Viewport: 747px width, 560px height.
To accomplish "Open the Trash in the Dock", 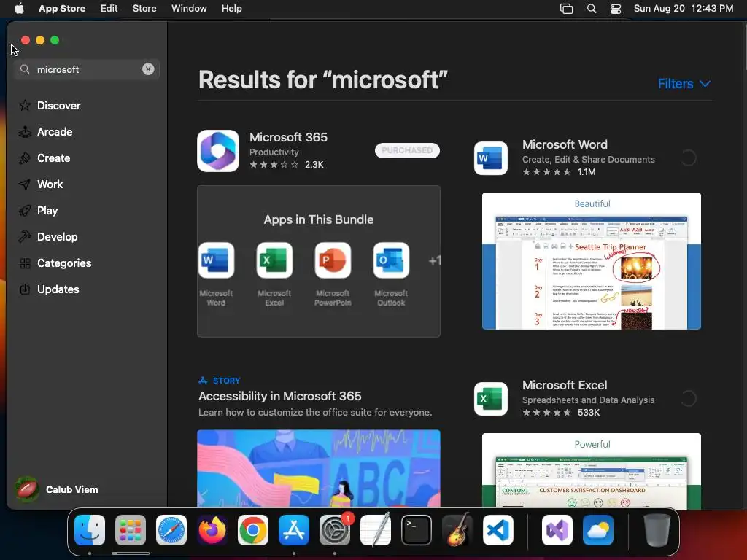I will click(657, 530).
